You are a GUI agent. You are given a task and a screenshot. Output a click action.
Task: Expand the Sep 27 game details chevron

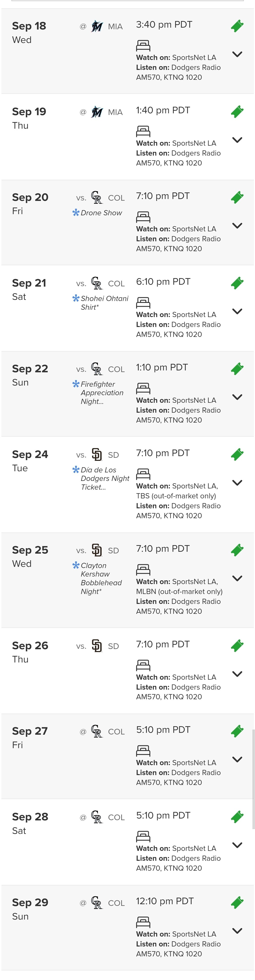pyautogui.click(x=237, y=759)
